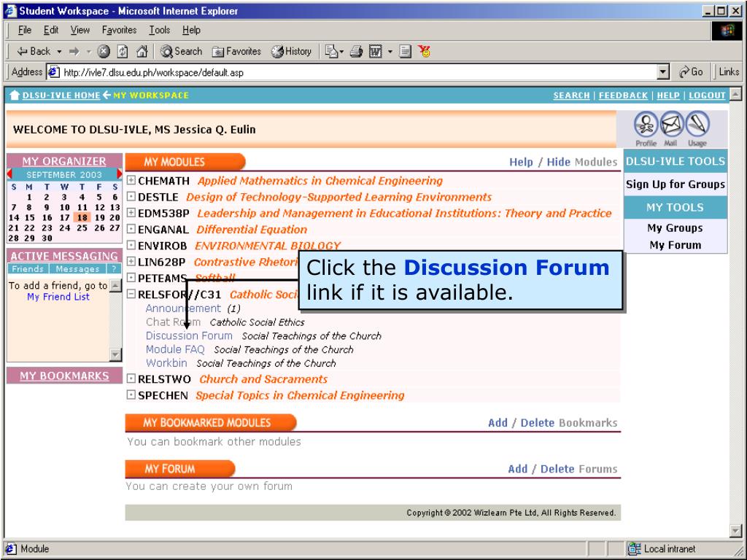
Task: Open the Search pane from the toolbar
Action: (x=182, y=52)
